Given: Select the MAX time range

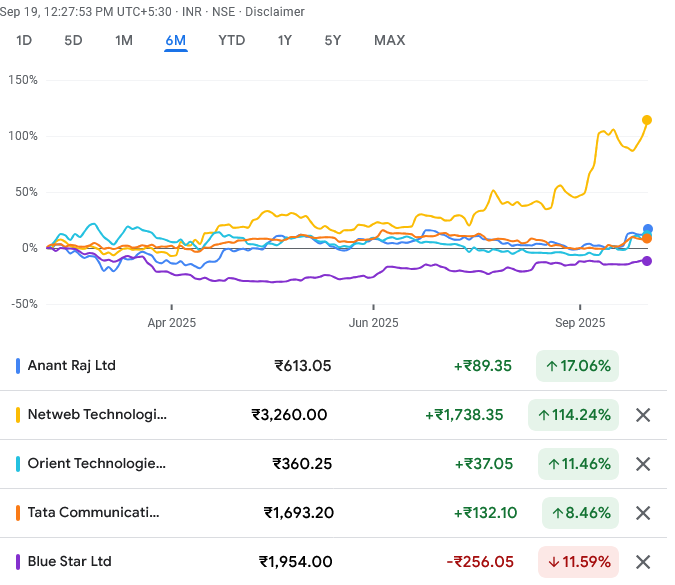Looking at the screenshot, I should [389, 41].
